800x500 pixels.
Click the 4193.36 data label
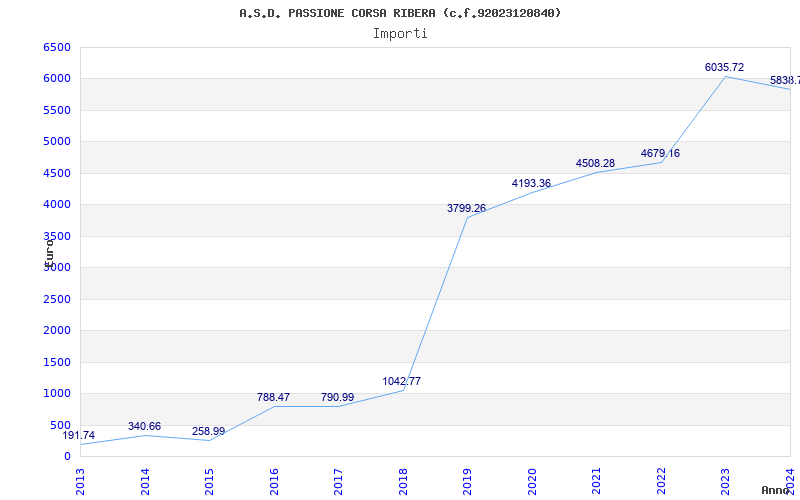pos(531,184)
